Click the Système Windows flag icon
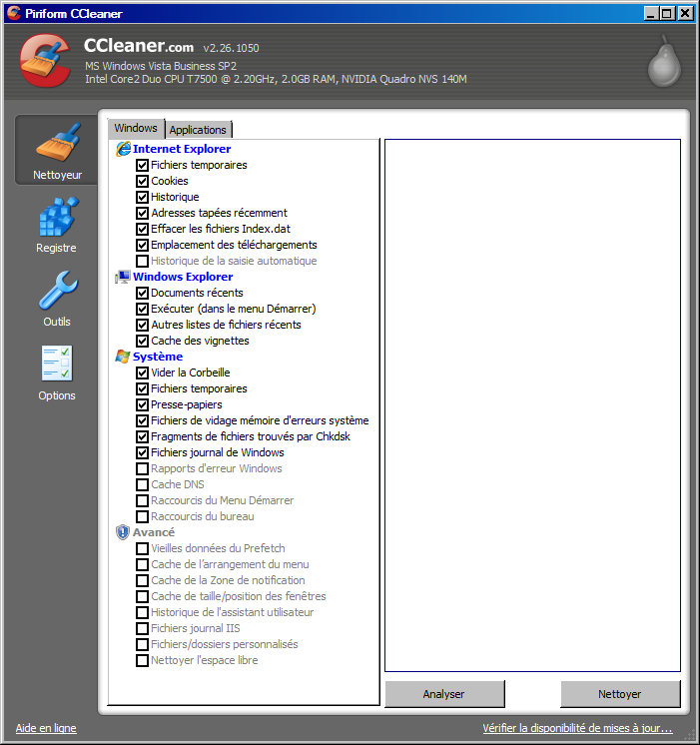 click(x=123, y=357)
